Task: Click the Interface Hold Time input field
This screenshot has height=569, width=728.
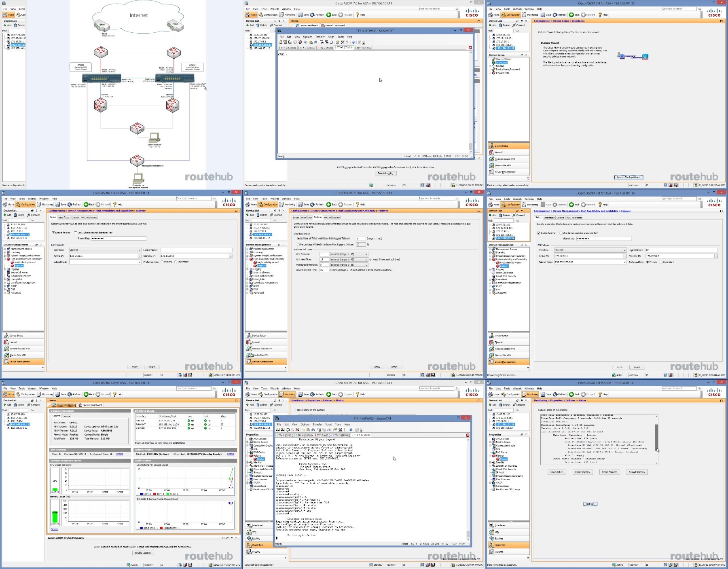Action: click(x=324, y=270)
